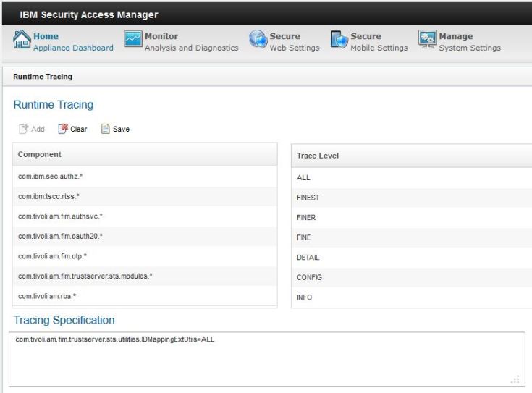Click the Manage System Settings icon
Image resolution: width=532 pixels, height=393 pixels.
click(428, 41)
